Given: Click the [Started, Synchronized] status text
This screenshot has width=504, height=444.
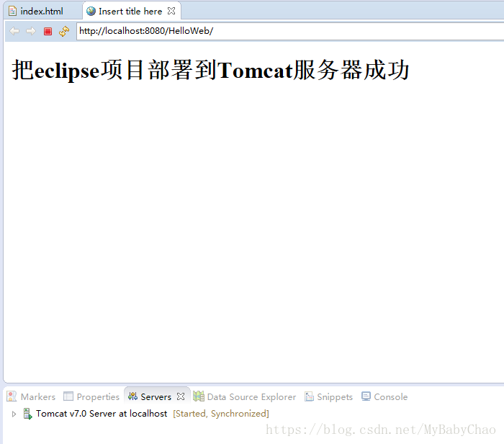Looking at the screenshot, I should click(x=221, y=414).
